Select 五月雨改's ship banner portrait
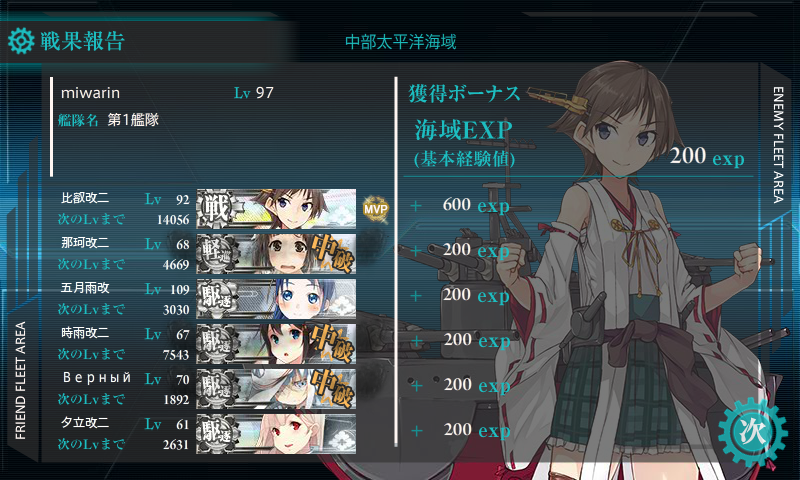Image resolution: width=800 pixels, height=480 pixels. click(276, 299)
